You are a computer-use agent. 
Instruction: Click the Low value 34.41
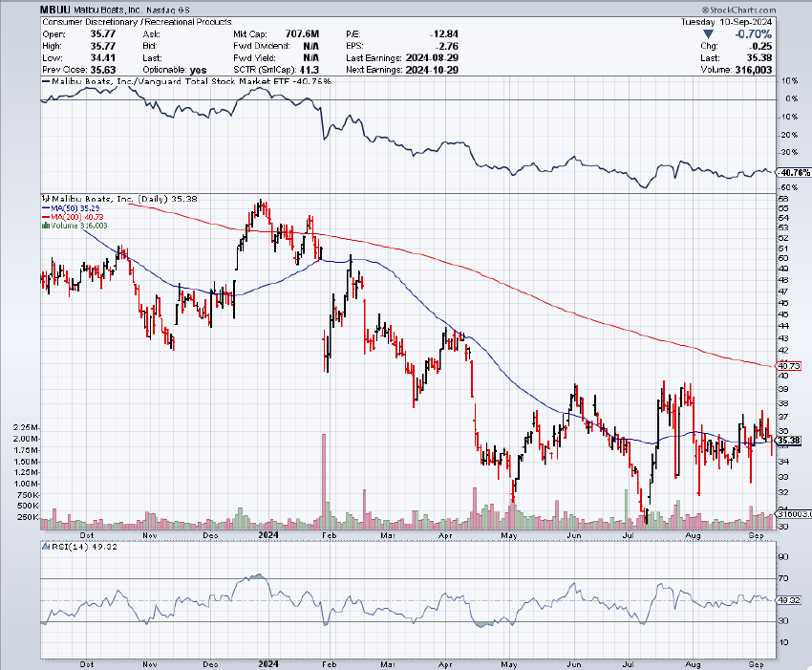tap(103, 57)
